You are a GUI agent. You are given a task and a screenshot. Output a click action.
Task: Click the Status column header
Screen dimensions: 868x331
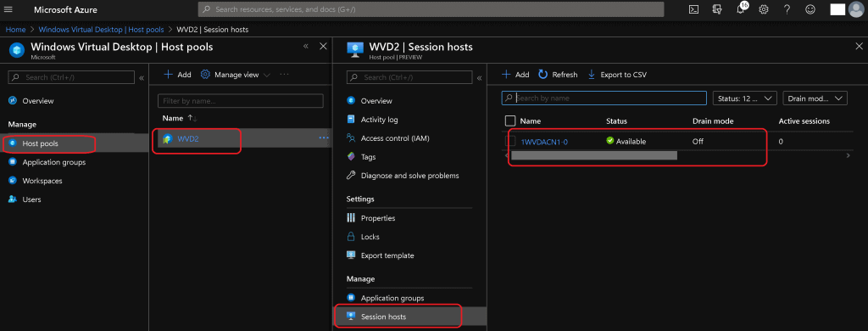(x=616, y=121)
